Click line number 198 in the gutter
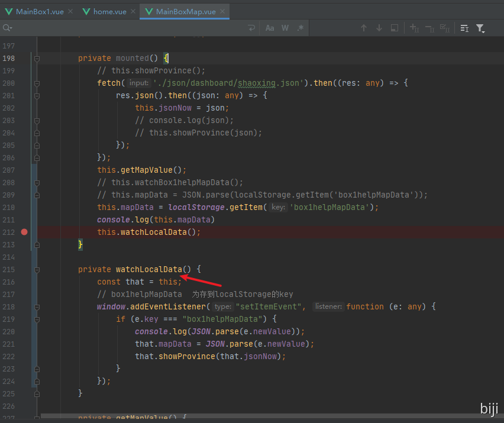The image size is (504, 423). point(9,59)
